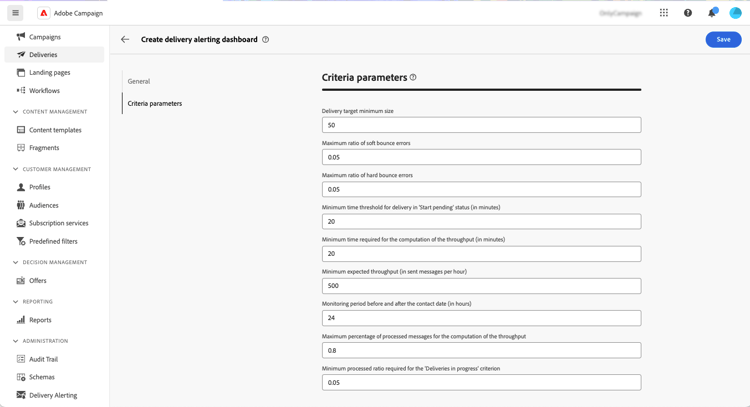750x407 pixels.
Task: Click help icon beside dashboard title
Action: (265, 40)
